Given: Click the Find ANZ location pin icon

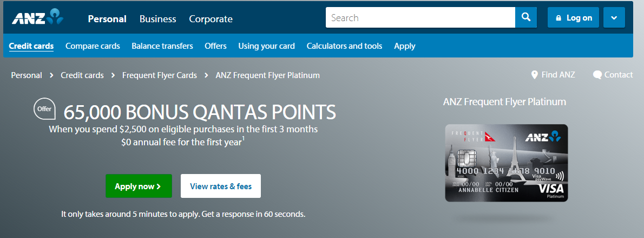Looking at the screenshot, I should 534,75.
